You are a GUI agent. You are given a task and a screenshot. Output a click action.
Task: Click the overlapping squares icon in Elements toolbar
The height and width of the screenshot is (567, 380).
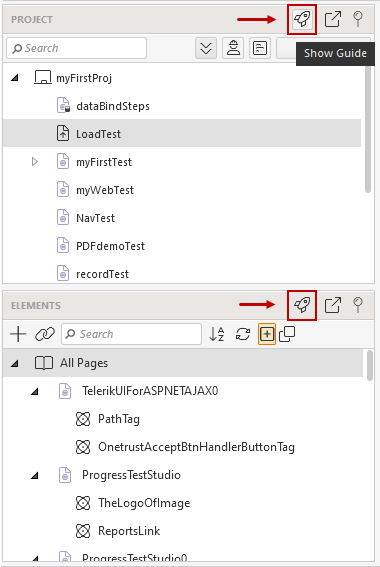click(x=287, y=334)
